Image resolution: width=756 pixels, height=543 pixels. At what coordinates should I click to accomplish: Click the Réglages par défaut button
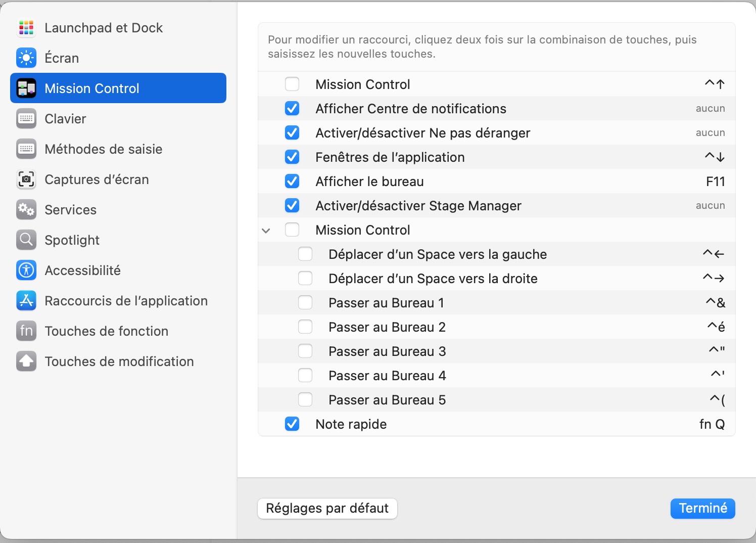pos(327,509)
